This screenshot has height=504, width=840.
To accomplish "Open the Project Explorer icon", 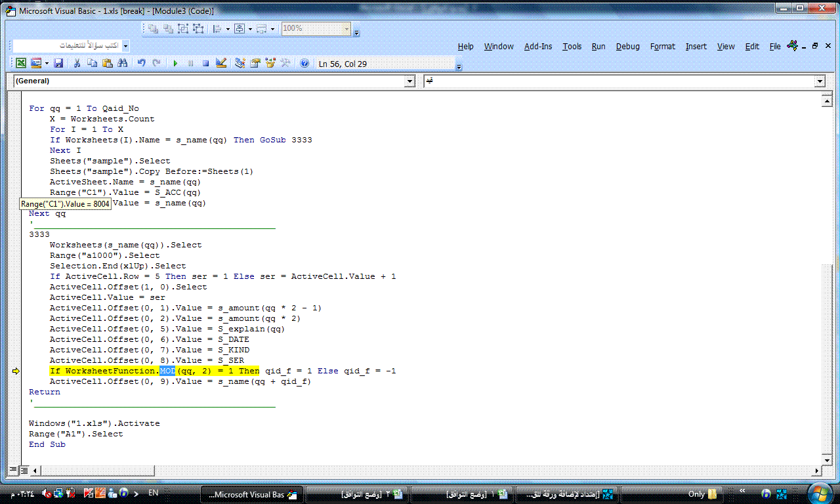I will pos(240,64).
